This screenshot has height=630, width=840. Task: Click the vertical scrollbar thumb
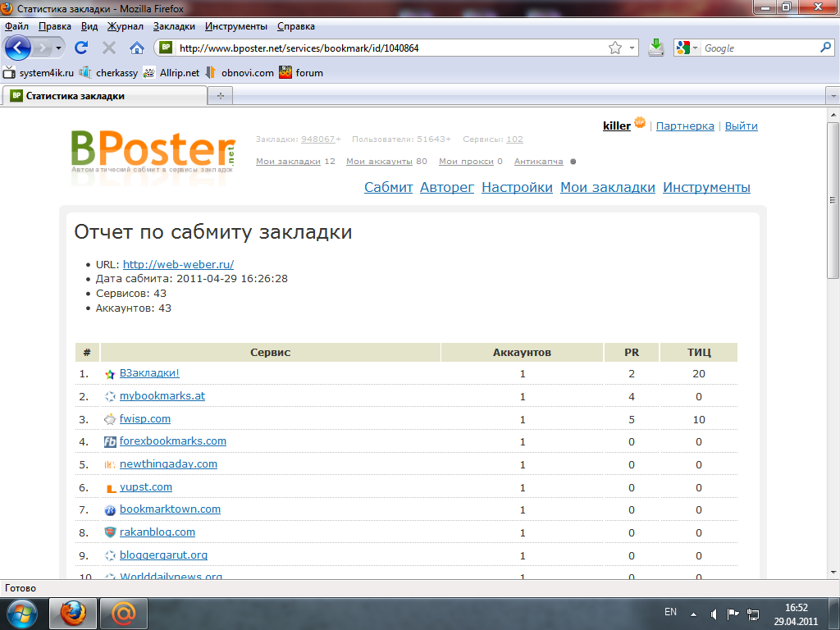click(x=833, y=200)
